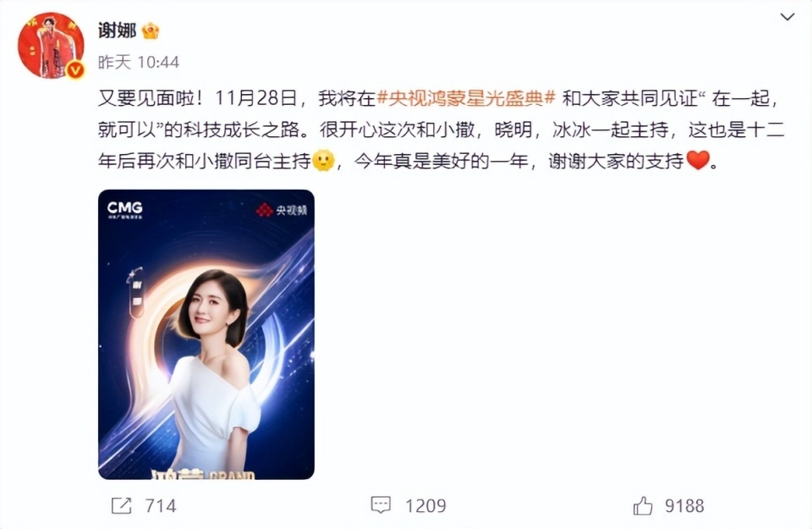Open comments via the speech bubble icon

coord(381,505)
